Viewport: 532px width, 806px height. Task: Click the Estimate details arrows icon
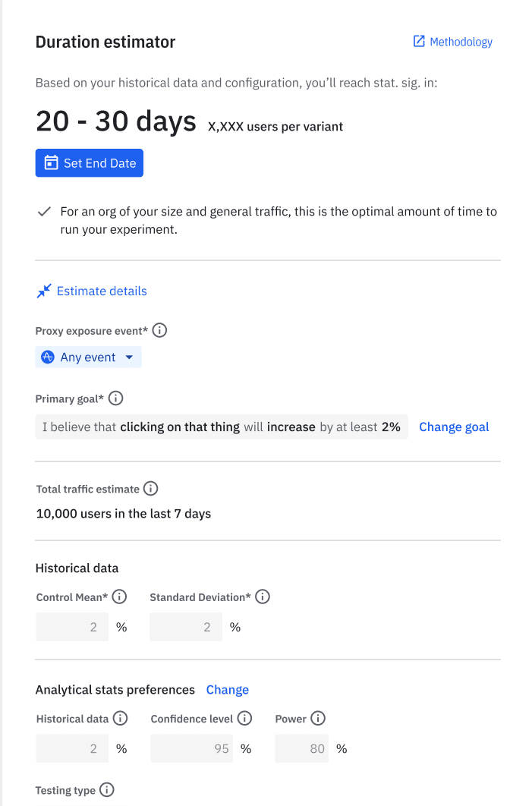(43, 291)
